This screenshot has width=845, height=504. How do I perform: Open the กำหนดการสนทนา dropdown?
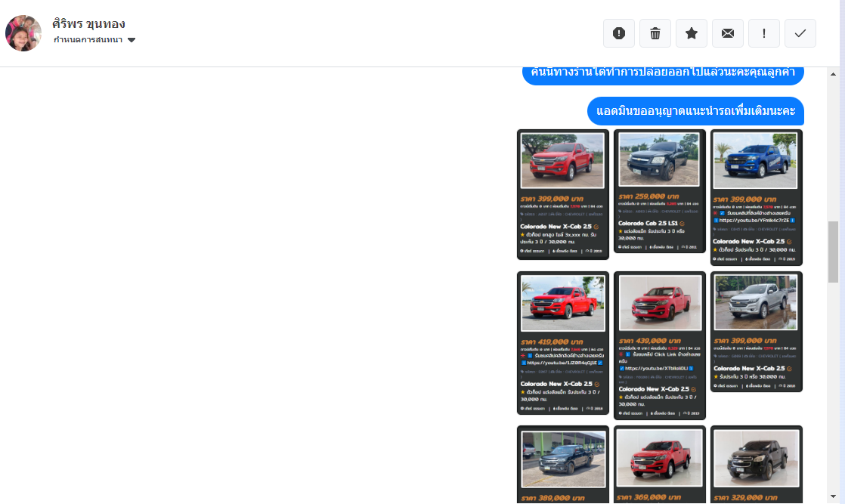pos(94,40)
